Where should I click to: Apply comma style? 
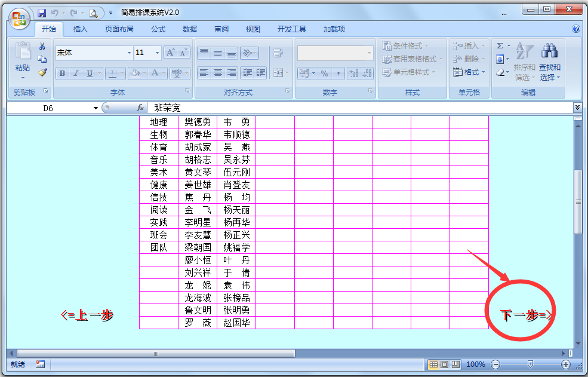point(338,73)
